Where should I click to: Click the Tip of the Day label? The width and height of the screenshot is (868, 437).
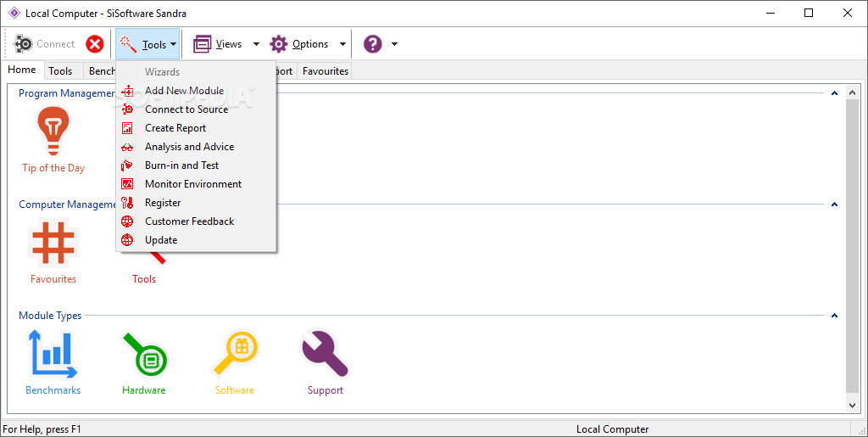pos(53,168)
